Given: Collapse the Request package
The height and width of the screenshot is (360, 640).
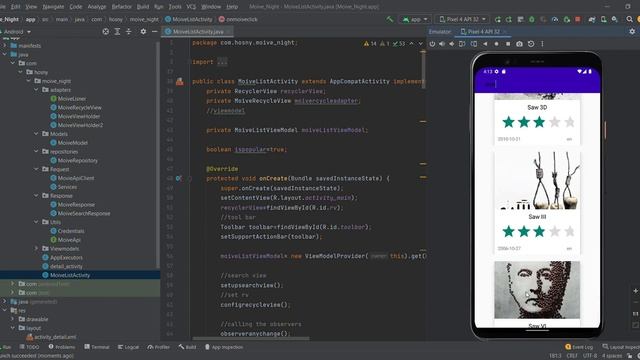Looking at the screenshot, I should (36, 169).
